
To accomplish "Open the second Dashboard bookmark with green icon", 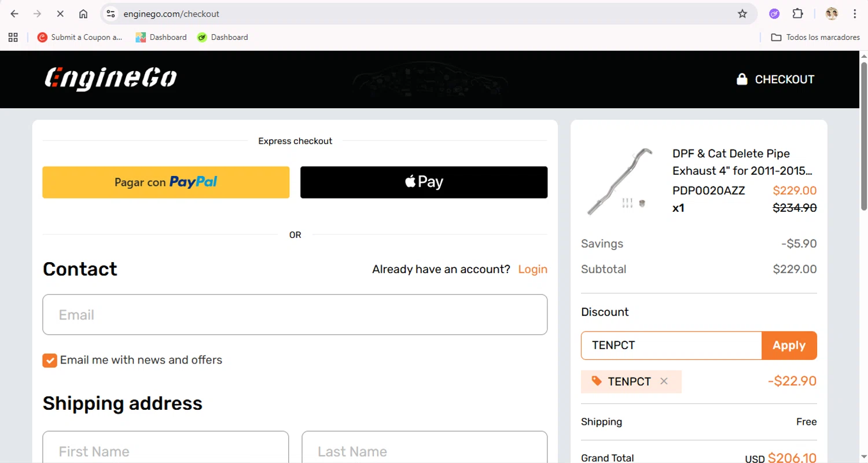I will 222,37.
